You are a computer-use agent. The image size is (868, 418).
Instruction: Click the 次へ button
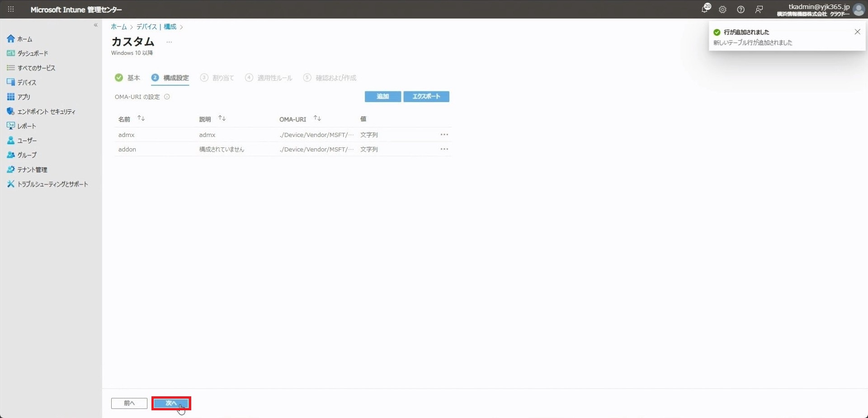(171, 403)
